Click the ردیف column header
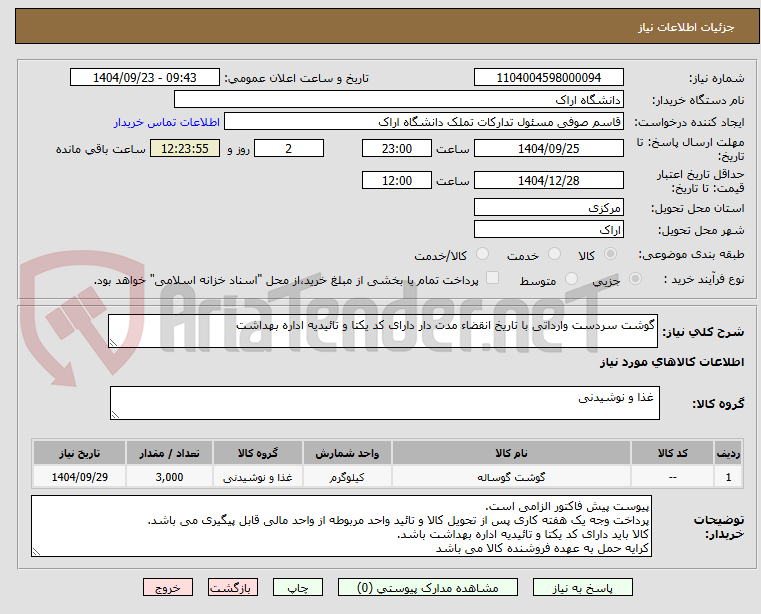761x614 pixels. pos(728,453)
